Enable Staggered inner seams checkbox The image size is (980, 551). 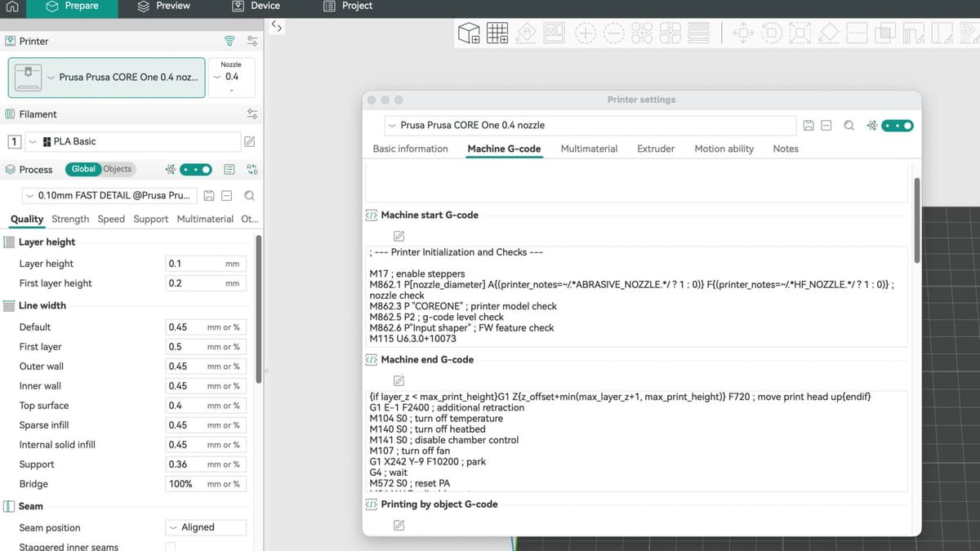pos(171,547)
